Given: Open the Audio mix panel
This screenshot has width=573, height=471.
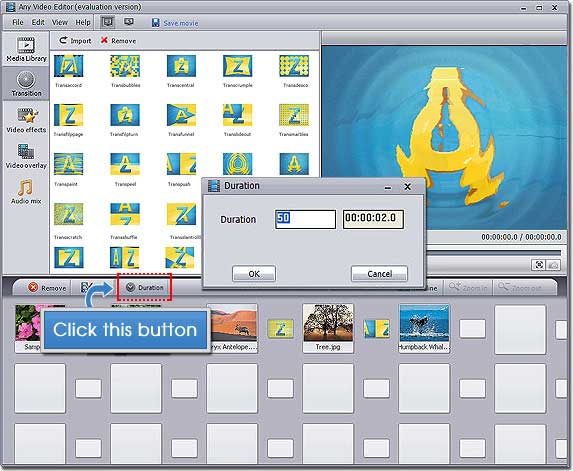Looking at the screenshot, I should tap(26, 191).
